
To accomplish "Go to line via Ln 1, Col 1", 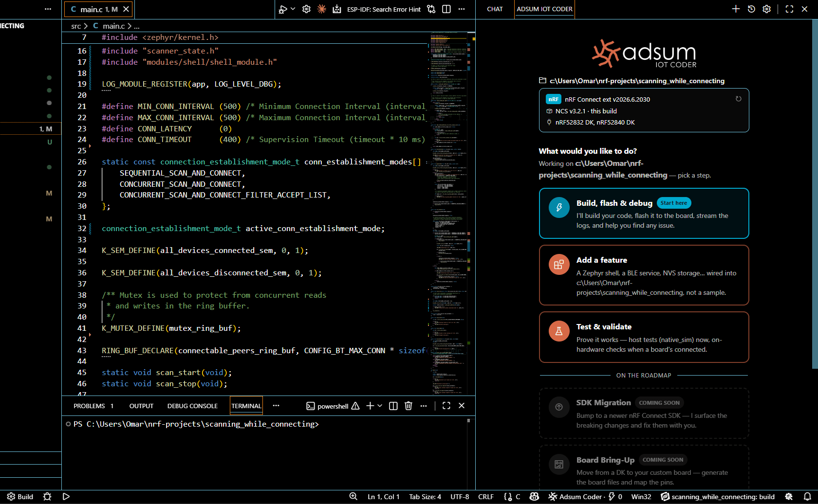I will tap(384, 497).
